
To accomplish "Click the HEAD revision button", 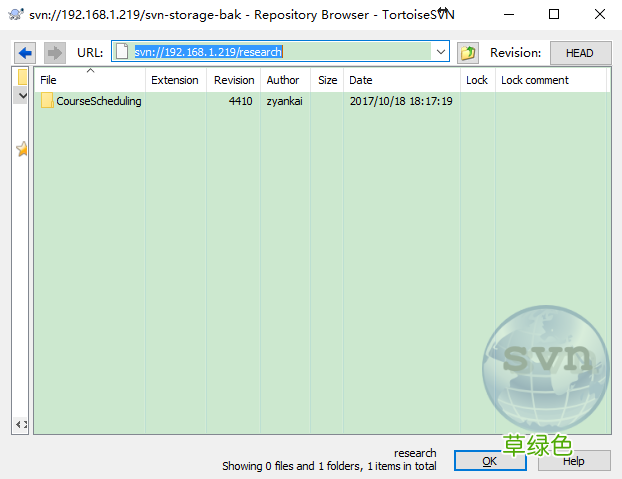I will point(579,53).
